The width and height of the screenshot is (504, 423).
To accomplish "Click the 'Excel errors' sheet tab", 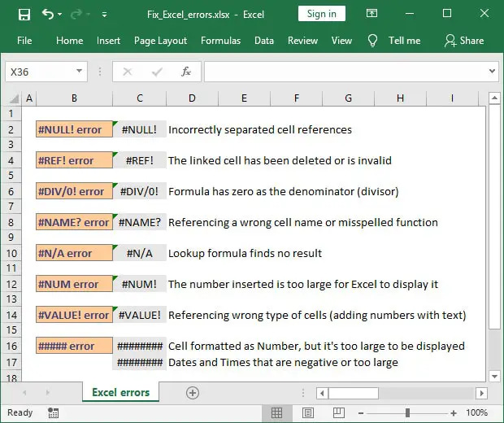I will pos(120,392).
